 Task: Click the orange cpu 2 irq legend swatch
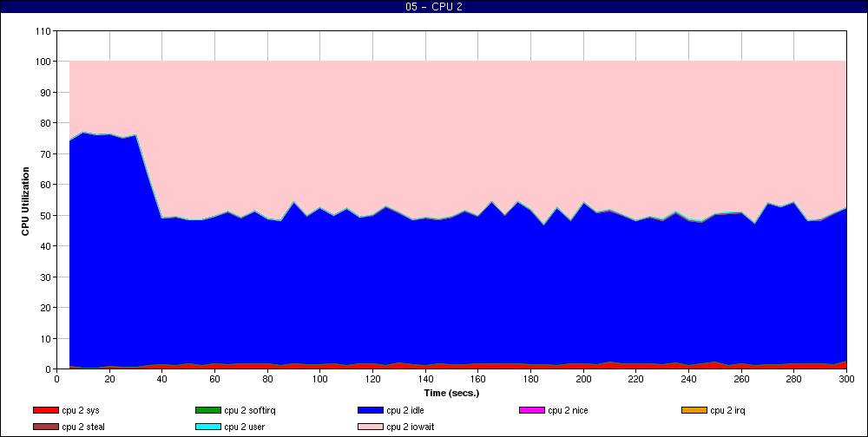click(x=694, y=410)
